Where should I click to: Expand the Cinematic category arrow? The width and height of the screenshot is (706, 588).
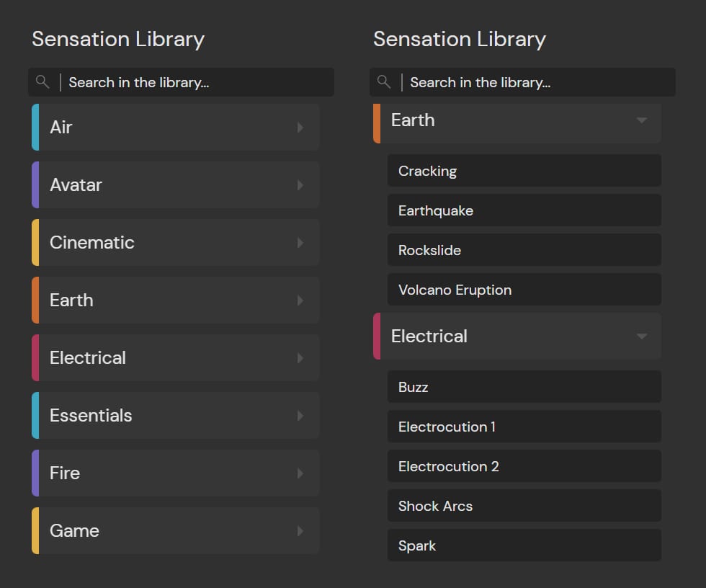pyautogui.click(x=300, y=243)
